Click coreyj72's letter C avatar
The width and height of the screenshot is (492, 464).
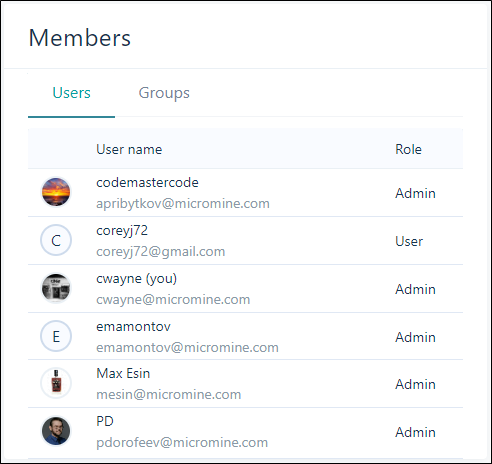[x=56, y=240]
